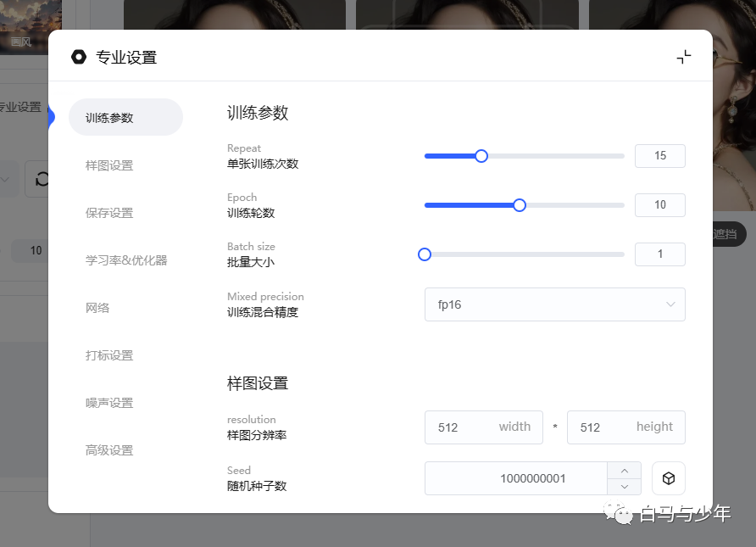Click the Batch size value field showing 1
Image resolution: width=756 pixels, height=547 pixels.
(x=660, y=254)
